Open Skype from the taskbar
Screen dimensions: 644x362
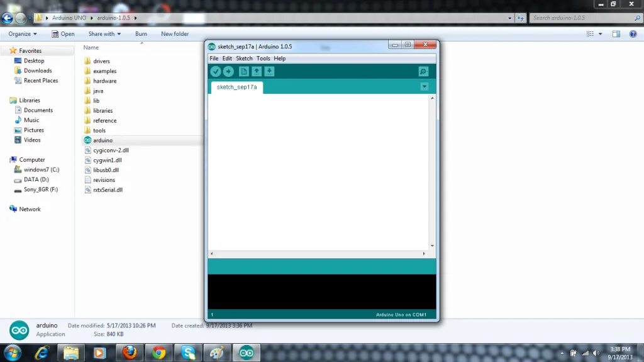(187, 353)
